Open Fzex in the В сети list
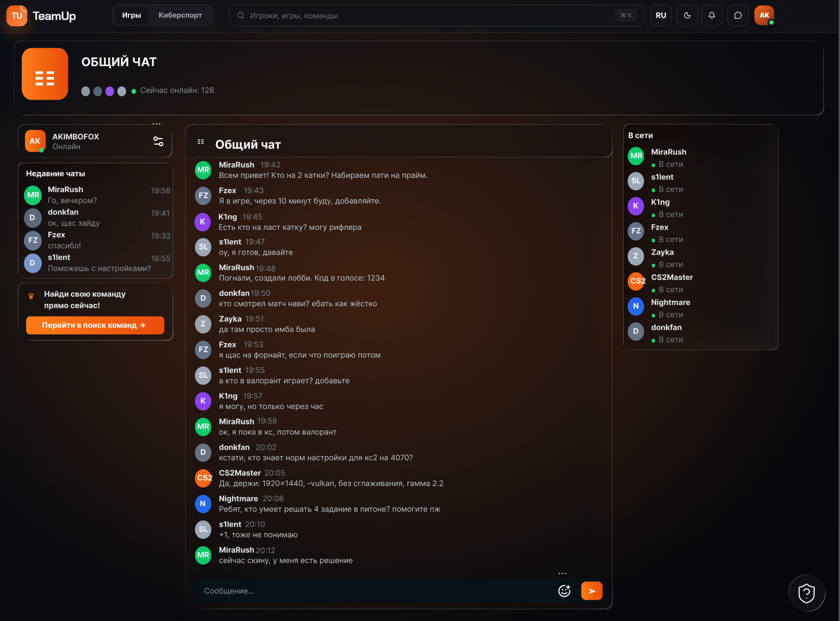840x621 pixels. pos(701,233)
